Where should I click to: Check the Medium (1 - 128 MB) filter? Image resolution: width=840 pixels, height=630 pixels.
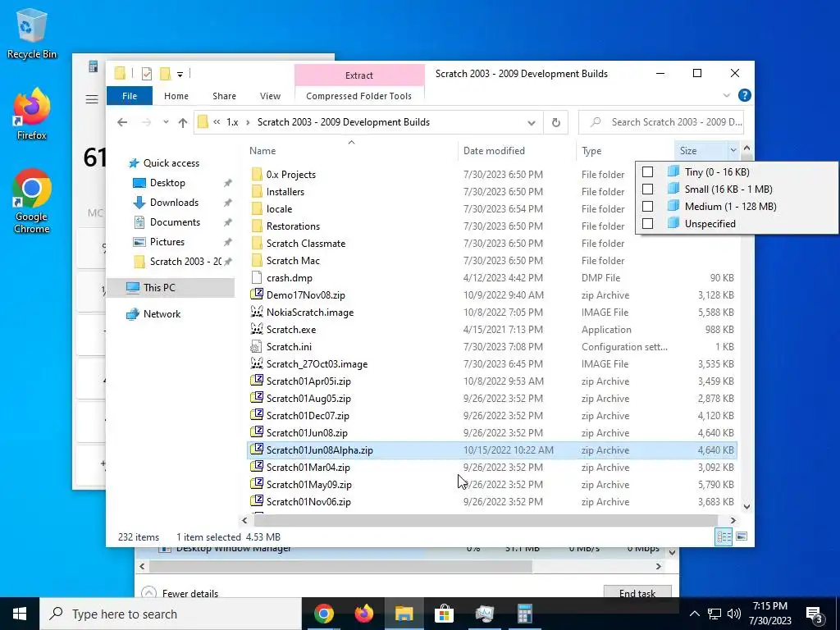click(648, 206)
